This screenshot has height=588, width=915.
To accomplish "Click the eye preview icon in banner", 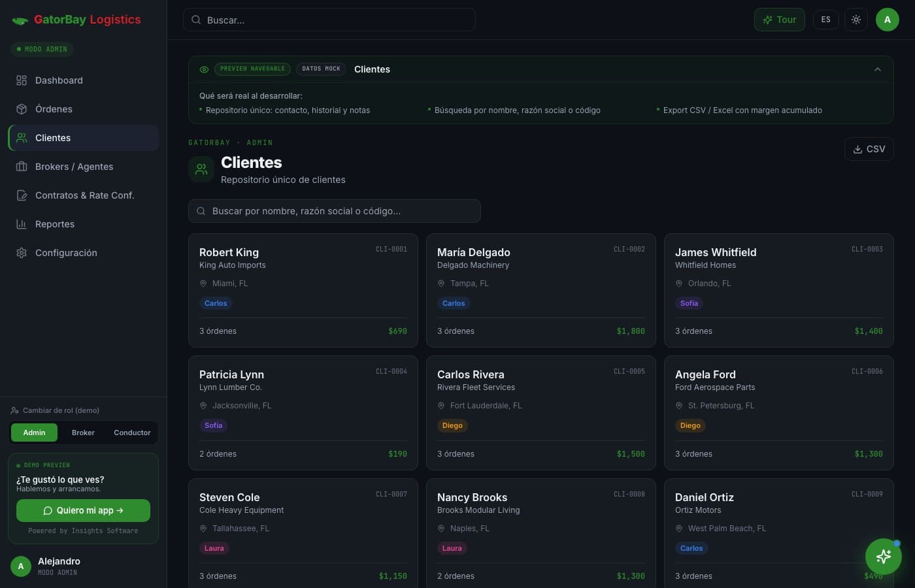I will (204, 69).
